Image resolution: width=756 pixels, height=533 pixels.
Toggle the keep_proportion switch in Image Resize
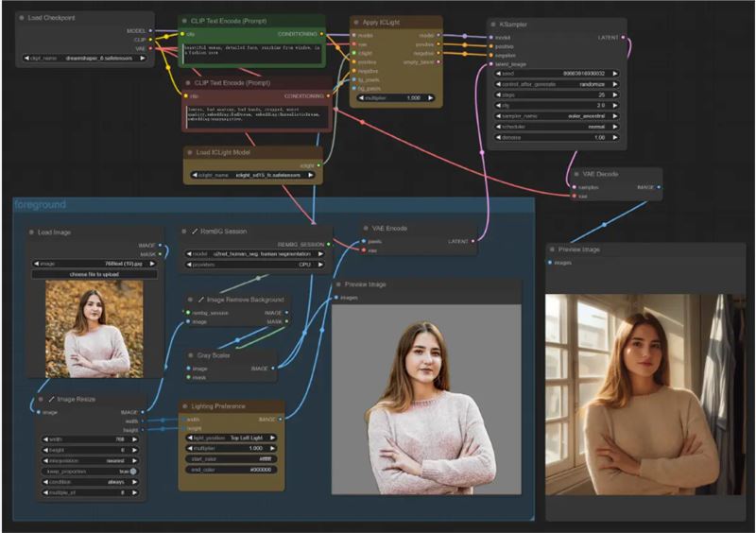coord(133,472)
